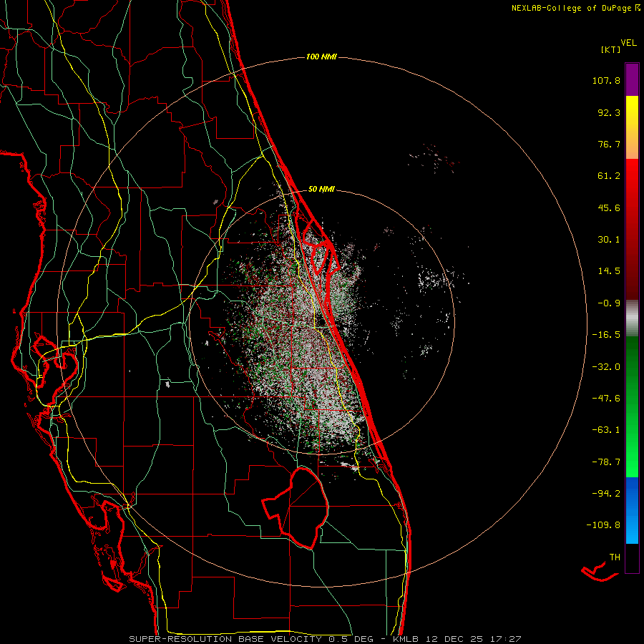Click the -94.2 velocity scale value
Screen dimensions: 644x644
tap(606, 494)
